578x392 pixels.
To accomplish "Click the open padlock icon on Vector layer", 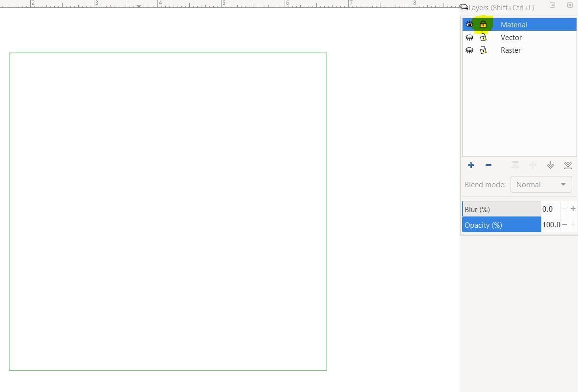I will click(x=483, y=37).
